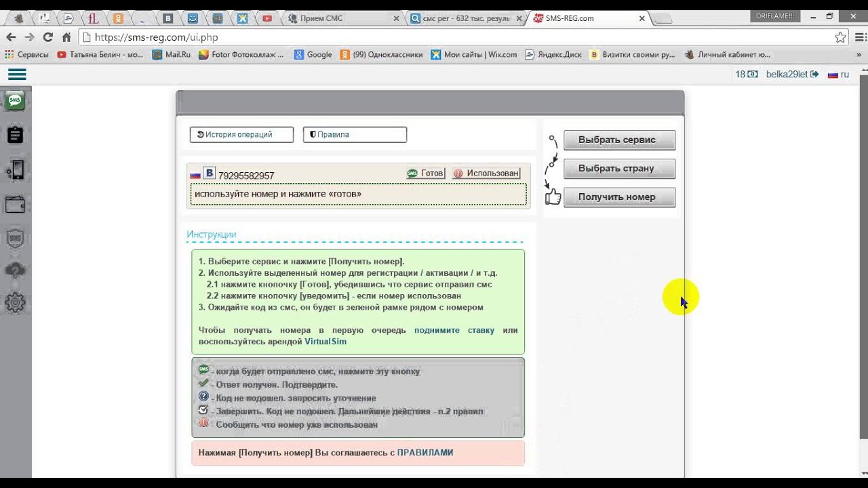Open the Сервисы apps shortcut
Image resolution: width=868 pixels, height=488 pixels.
26,55
